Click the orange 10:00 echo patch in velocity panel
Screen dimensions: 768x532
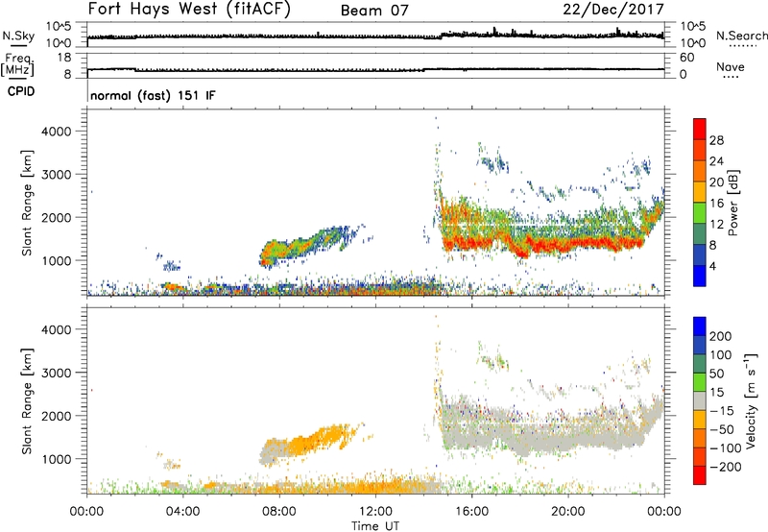click(x=324, y=439)
